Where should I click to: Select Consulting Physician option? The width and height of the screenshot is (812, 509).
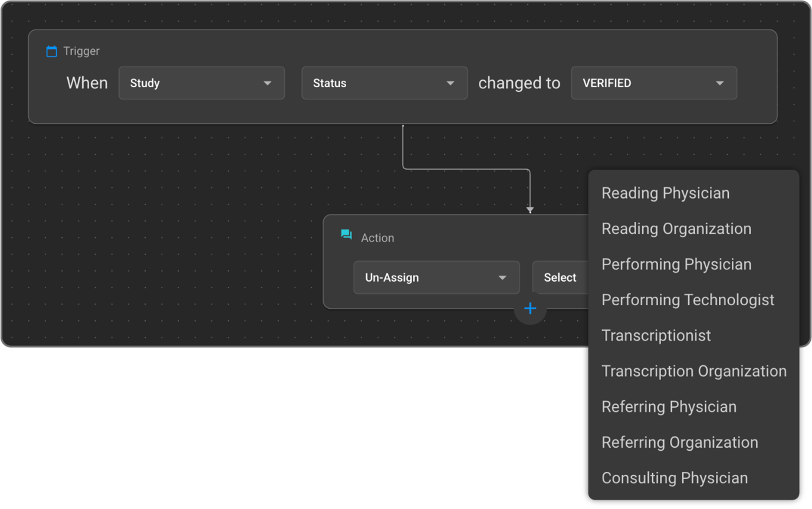click(674, 478)
